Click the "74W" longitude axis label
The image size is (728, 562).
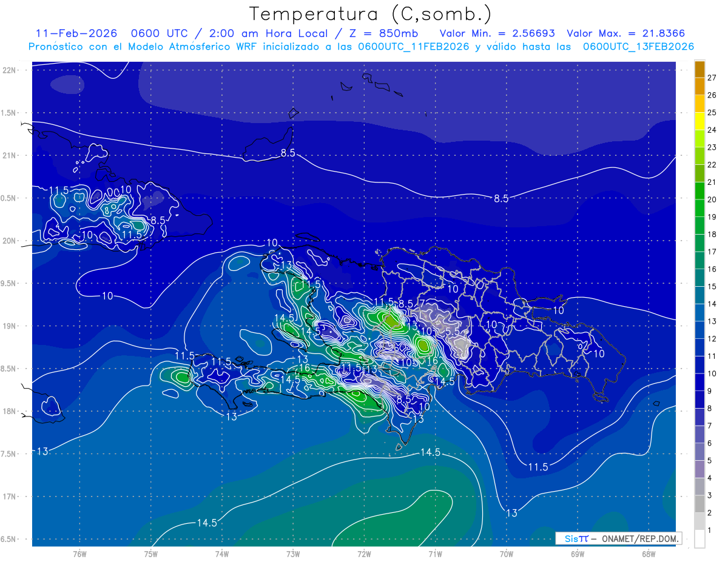coord(222,554)
